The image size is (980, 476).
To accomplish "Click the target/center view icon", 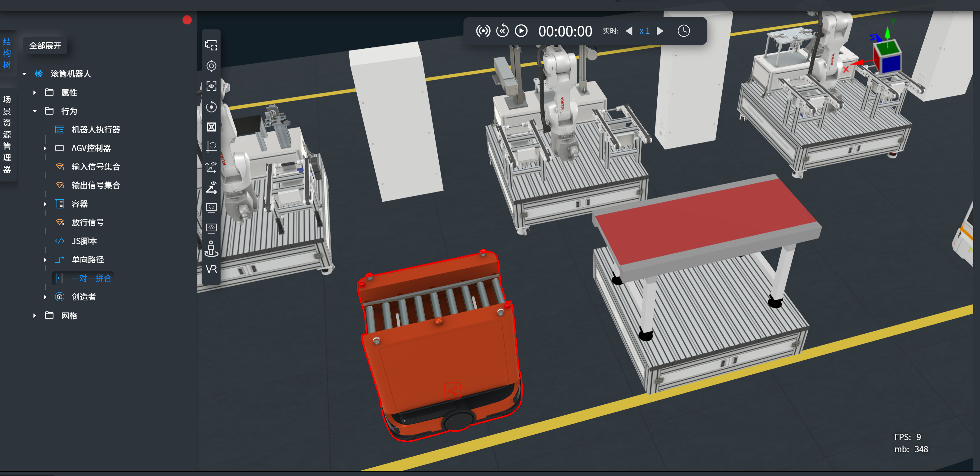I will click(211, 66).
